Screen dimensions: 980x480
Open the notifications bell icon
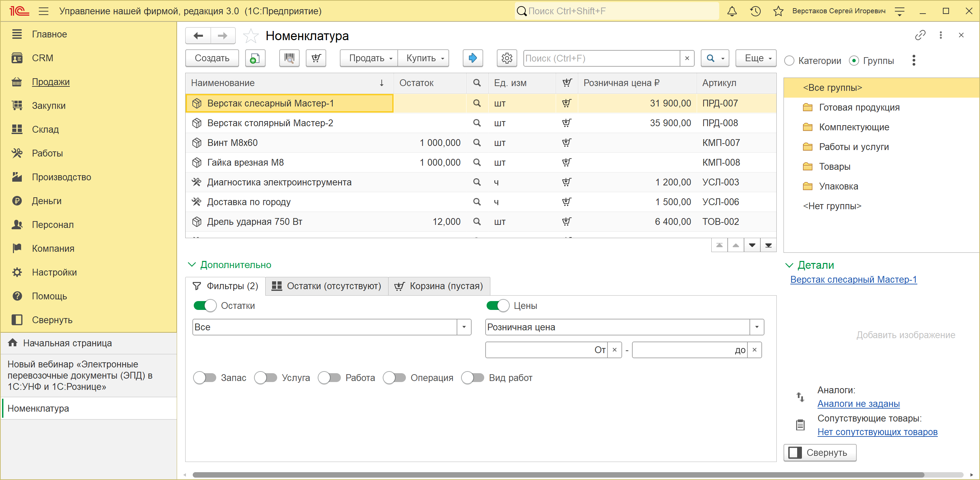tap(731, 11)
